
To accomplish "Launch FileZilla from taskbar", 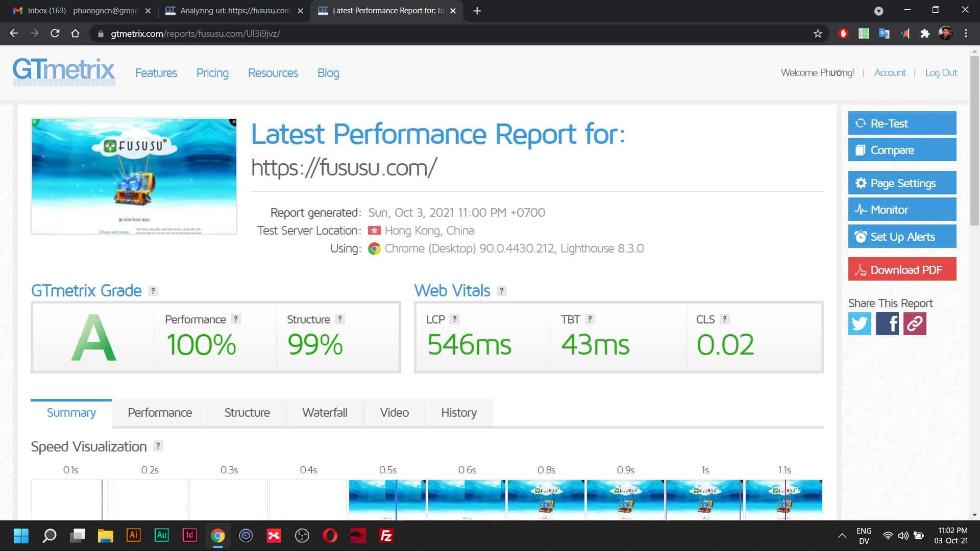I will tap(386, 535).
